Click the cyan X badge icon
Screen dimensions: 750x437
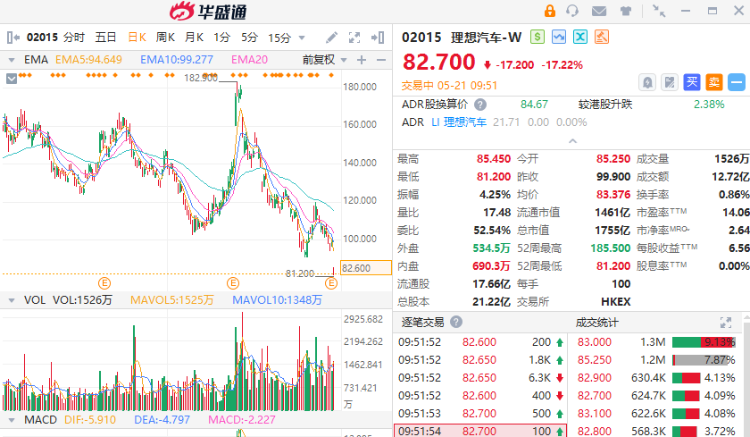click(580, 37)
